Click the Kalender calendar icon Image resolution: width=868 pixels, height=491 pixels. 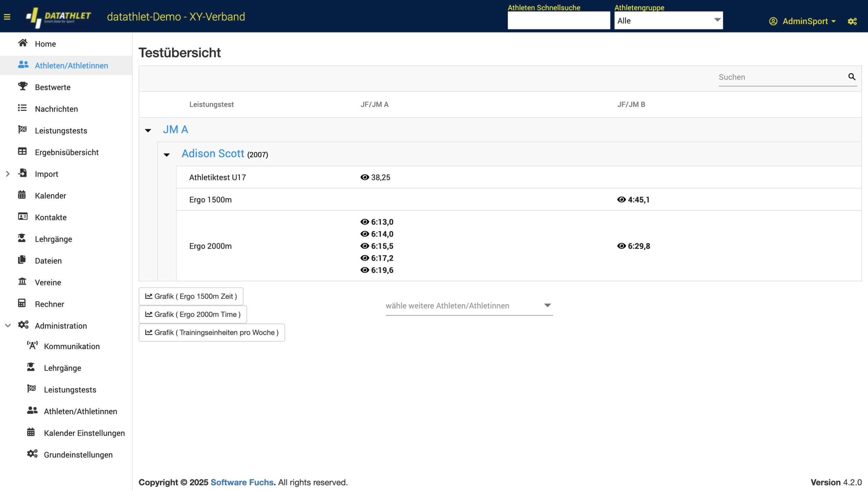(x=22, y=195)
